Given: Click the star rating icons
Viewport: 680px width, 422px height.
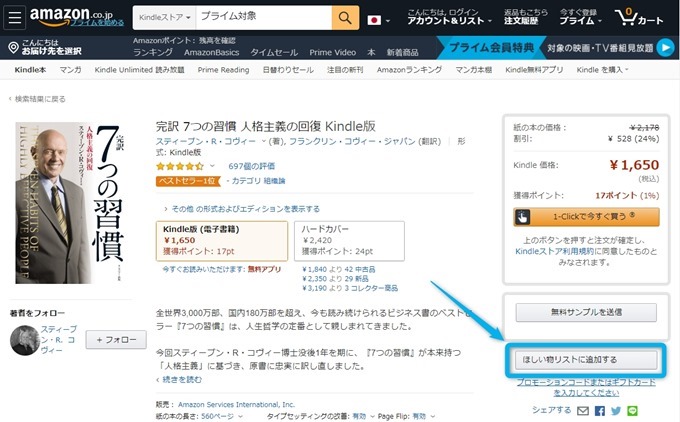Looking at the screenshot, I should point(180,166).
